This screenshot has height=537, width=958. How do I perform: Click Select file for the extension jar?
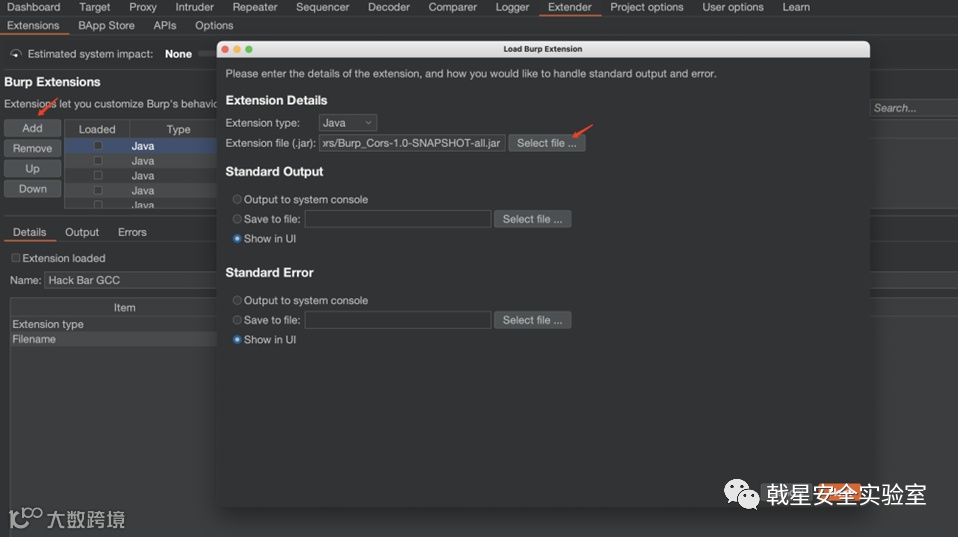pos(546,143)
